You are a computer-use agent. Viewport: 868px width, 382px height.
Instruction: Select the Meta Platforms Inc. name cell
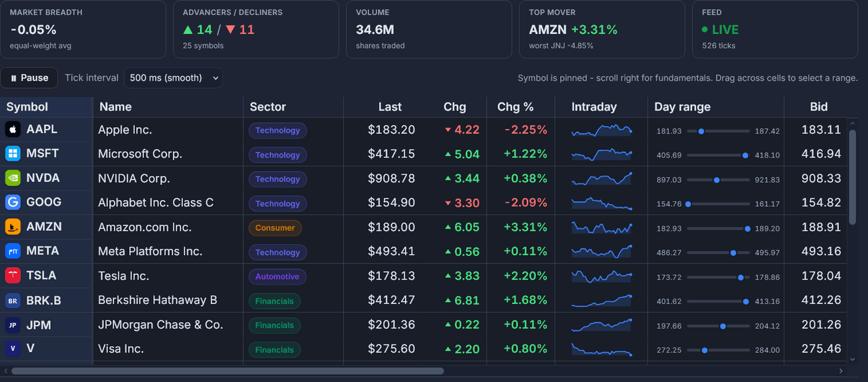point(167,252)
